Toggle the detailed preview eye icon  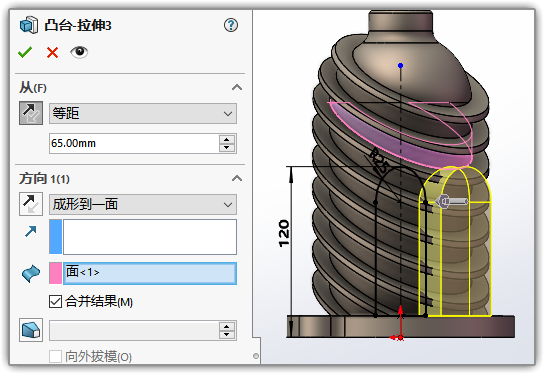point(79,52)
